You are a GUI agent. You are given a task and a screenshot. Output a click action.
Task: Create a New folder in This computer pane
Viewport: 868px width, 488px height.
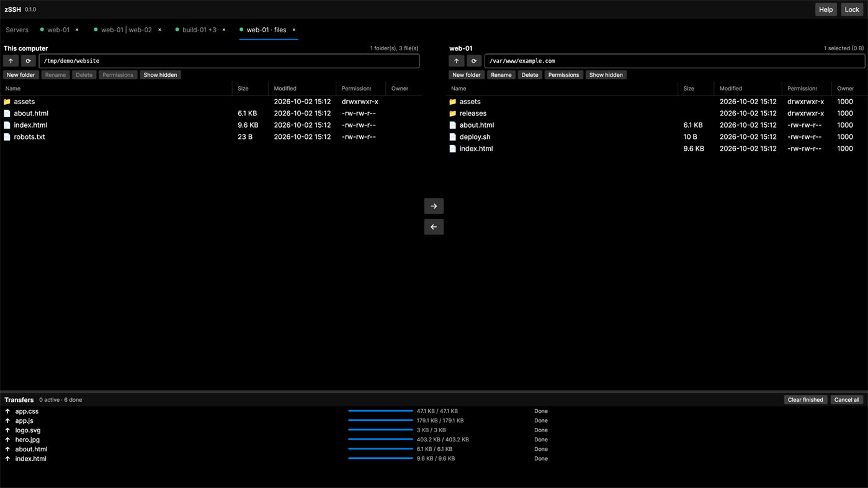tap(20, 75)
